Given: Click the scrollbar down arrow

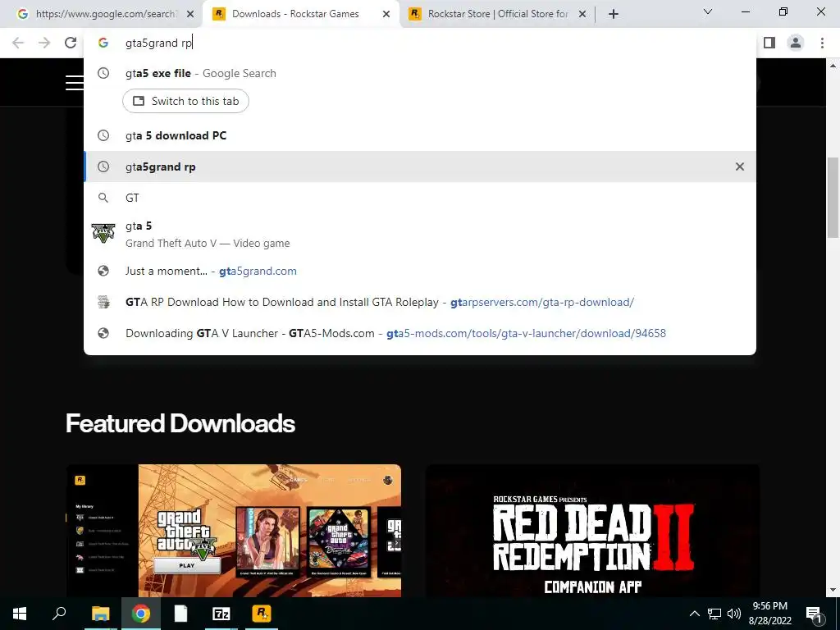Looking at the screenshot, I should pos(833,591).
